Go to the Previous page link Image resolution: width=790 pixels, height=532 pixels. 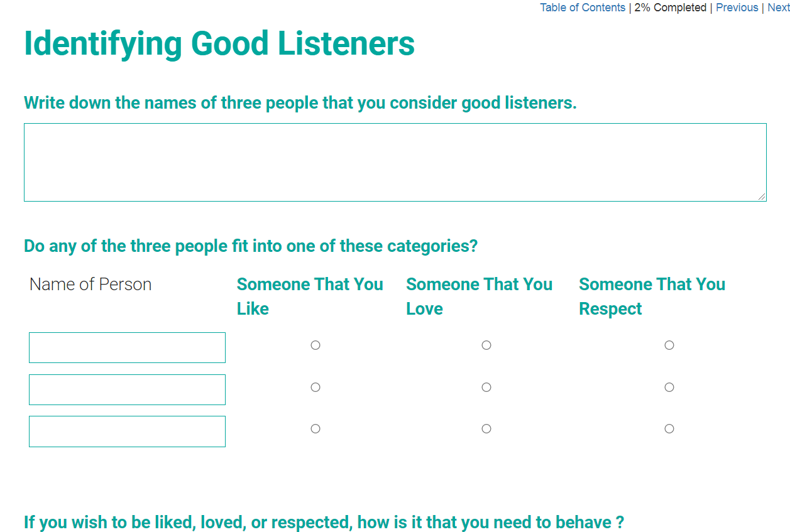point(737,8)
